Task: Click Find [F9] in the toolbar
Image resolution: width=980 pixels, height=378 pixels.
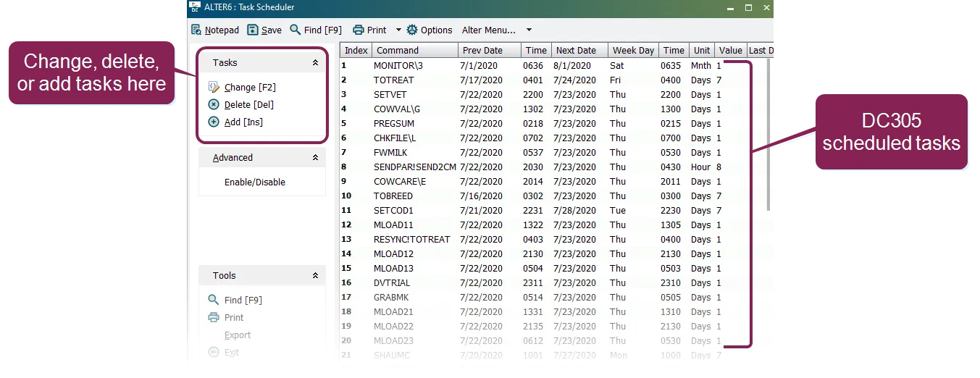Action: point(316,30)
